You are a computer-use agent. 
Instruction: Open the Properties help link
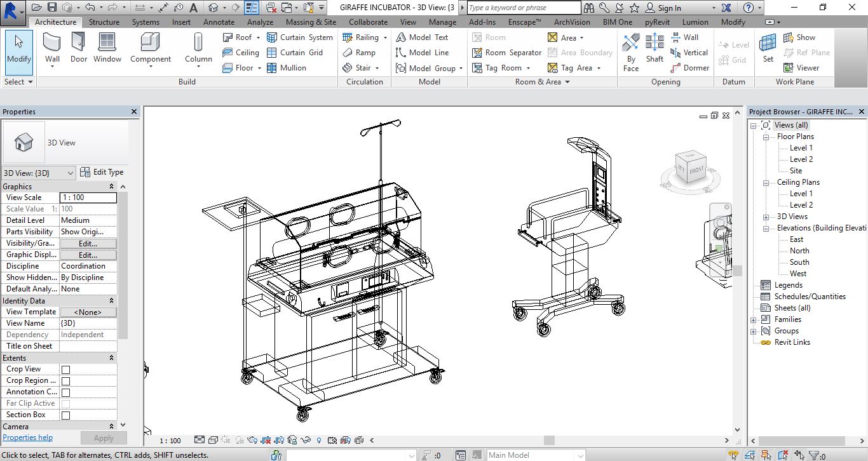tap(28, 438)
